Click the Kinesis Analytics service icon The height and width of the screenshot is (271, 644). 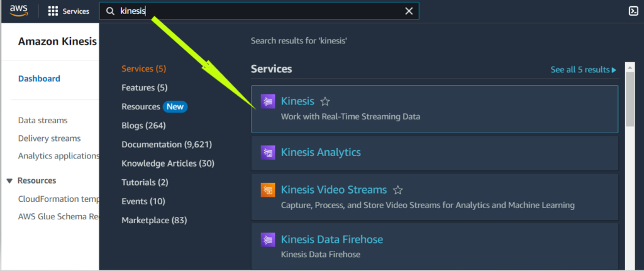tap(268, 152)
